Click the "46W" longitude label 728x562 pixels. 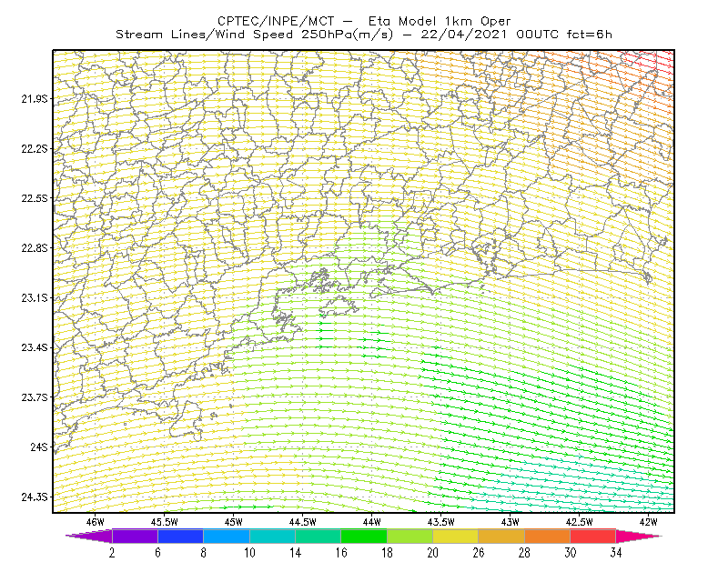tap(96, 522)
